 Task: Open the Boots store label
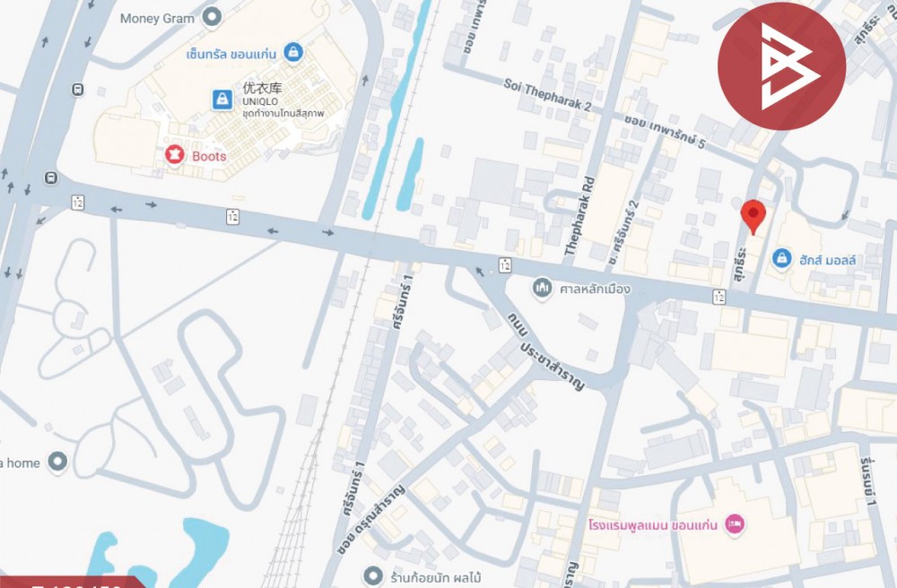[209, 156]
